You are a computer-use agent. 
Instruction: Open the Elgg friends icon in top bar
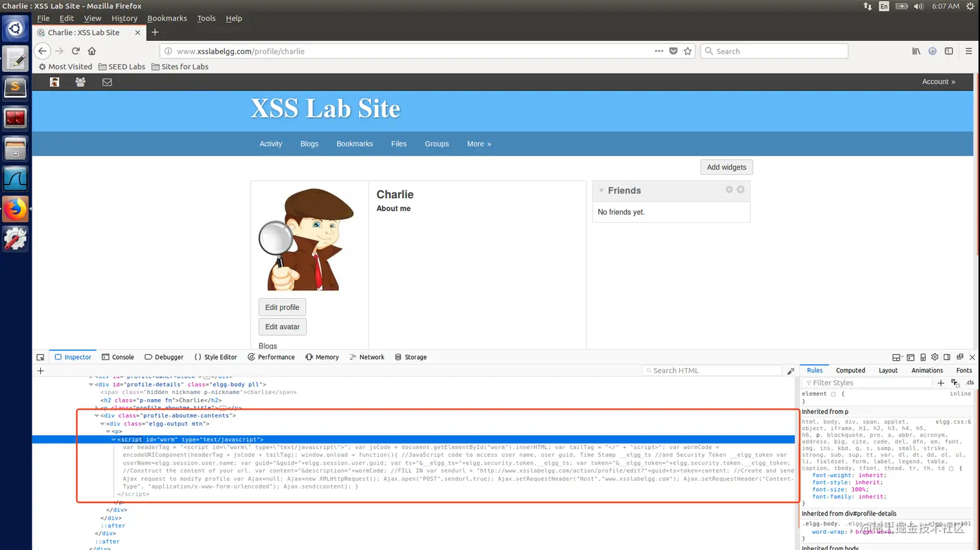coord(80,82)
